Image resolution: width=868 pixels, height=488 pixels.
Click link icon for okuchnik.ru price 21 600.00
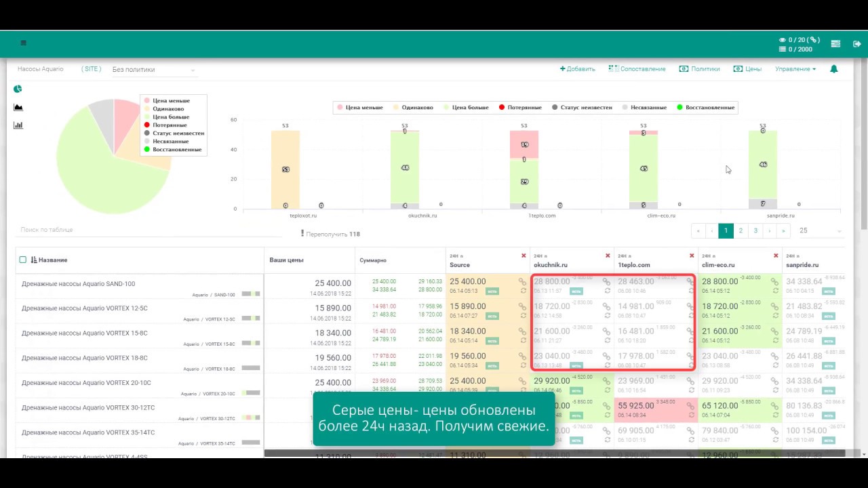click(606, 331)
